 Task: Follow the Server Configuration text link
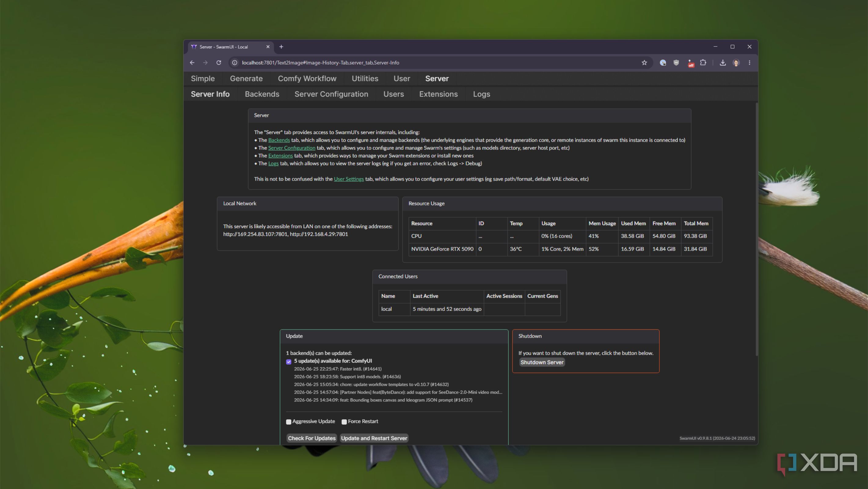tap(291, 148)
